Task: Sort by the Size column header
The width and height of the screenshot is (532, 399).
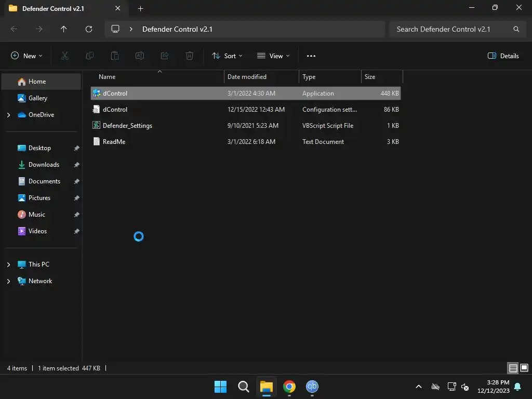Action: 382,77
